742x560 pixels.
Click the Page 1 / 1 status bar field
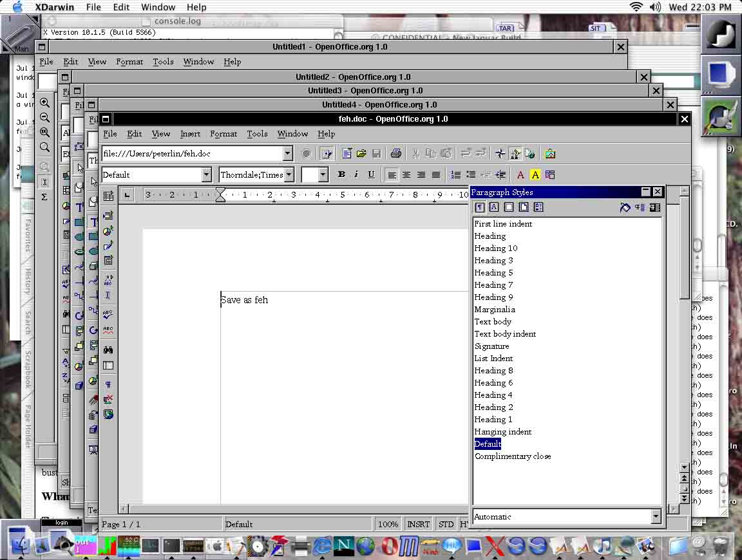(x=161, y=524)
